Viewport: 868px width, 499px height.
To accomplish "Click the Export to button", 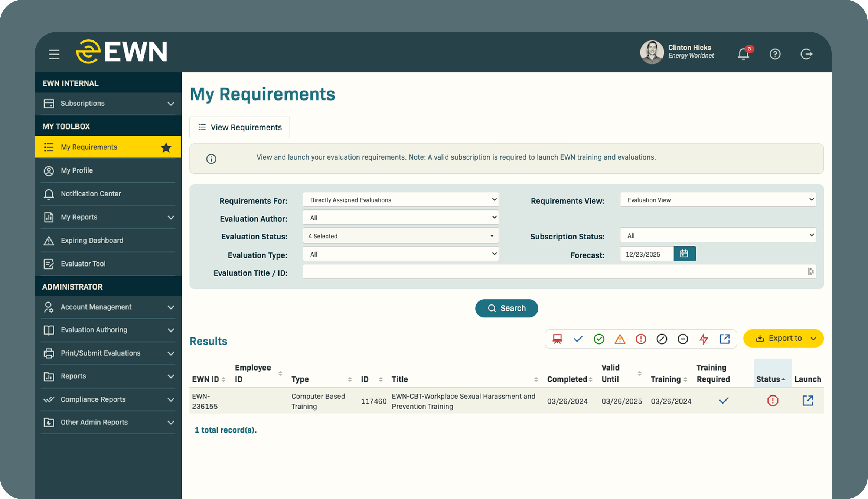I will [x=783, y=338].
